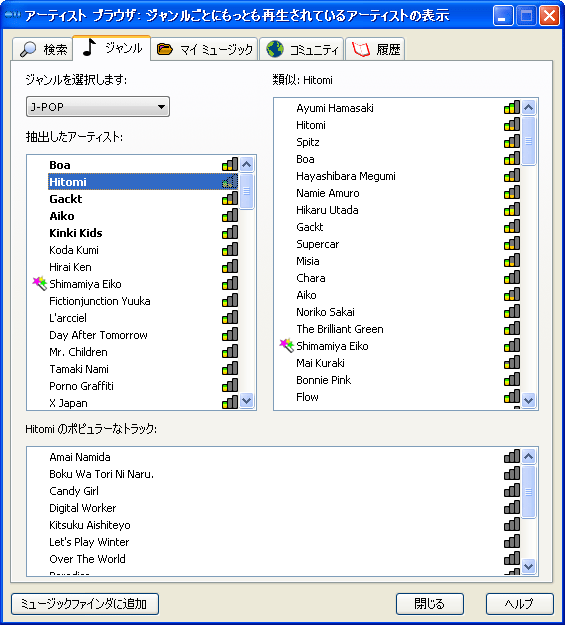
Task: Click the artist list scrollbar thumb
Action: click(247, 191)
